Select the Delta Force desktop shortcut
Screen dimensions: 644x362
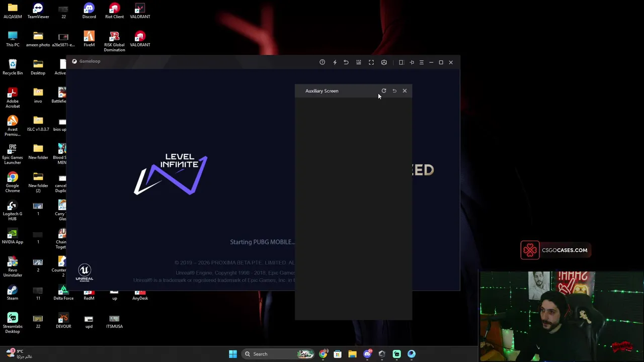click(63, 293)
